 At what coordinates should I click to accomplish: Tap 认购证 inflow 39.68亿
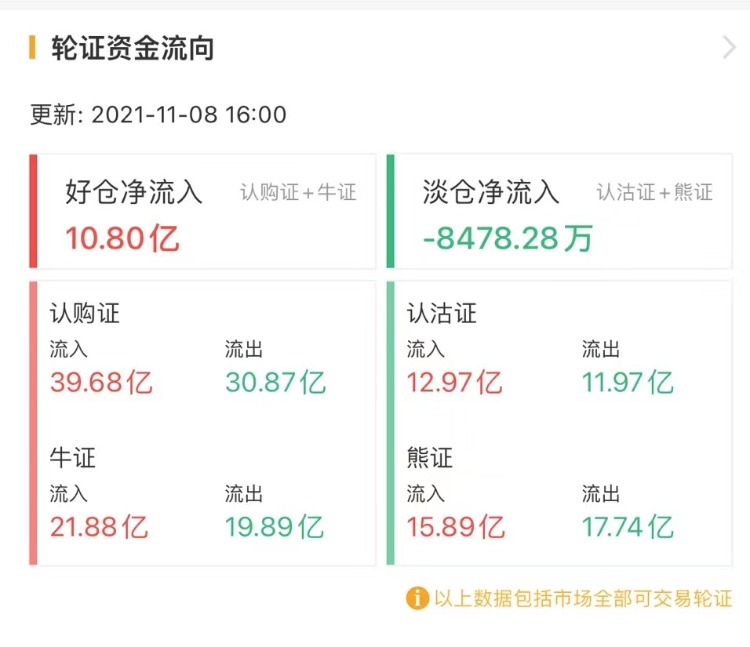(101, 382)
